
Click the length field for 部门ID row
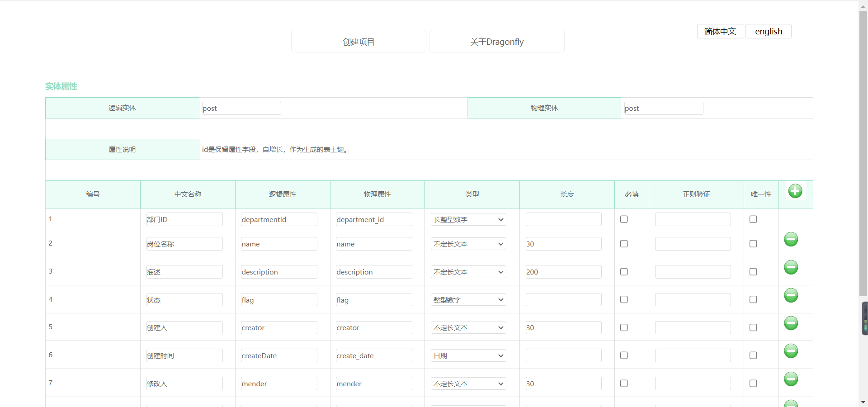pyautogui.click(x=564, y=219)
